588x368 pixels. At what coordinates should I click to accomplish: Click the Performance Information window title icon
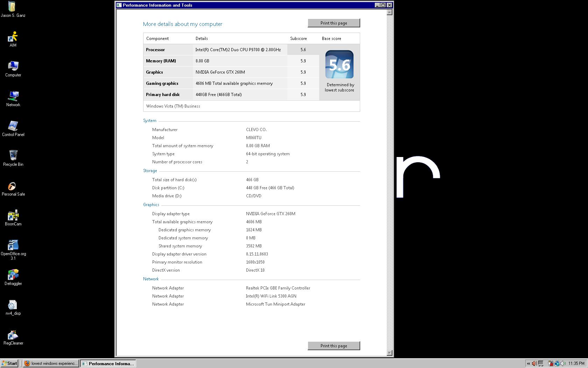point(119,5)
